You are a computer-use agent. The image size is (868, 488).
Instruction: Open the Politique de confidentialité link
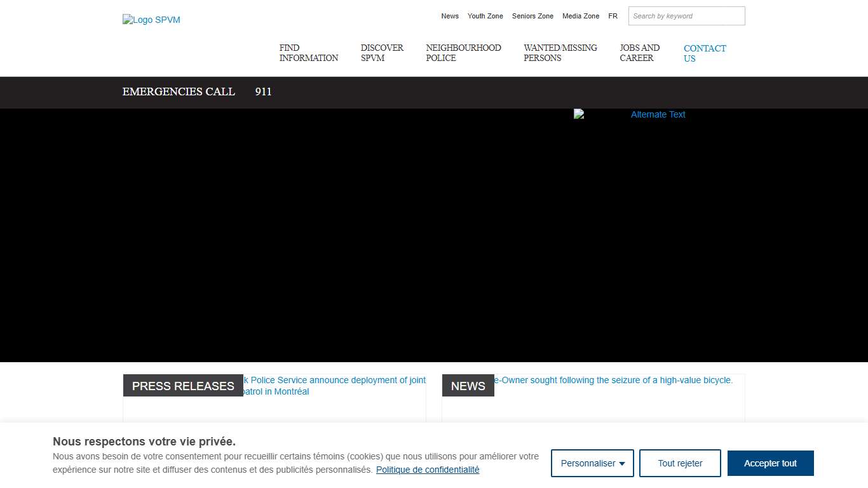pos(427,470)
